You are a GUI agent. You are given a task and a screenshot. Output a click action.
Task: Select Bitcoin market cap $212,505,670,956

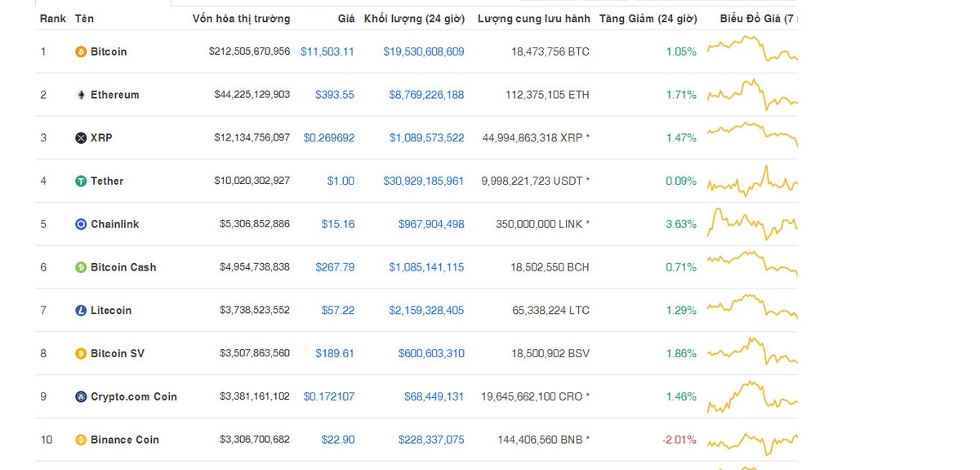[x=249, y=51]
